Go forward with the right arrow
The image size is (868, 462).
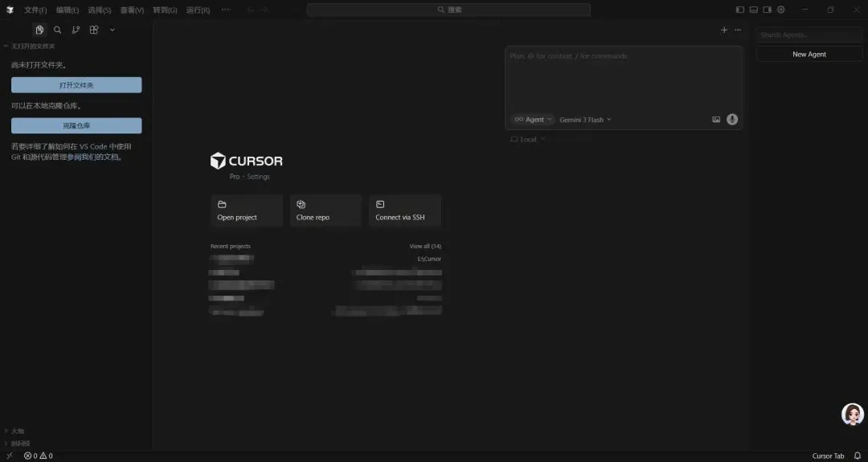(x=264, y=10)
